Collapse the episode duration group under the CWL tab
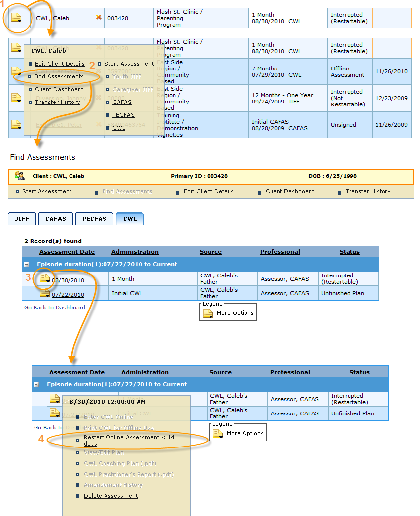420x516 pixels. tap(27, 264)
